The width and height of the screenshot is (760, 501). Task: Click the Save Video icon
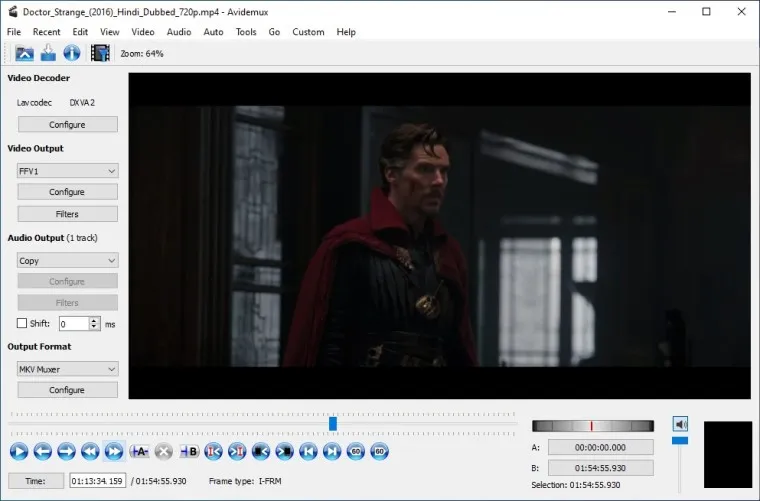[x=48, y=53]
